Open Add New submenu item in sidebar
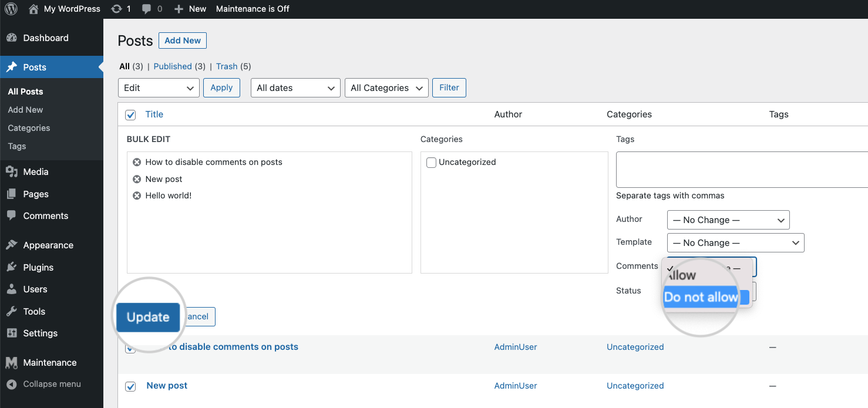The width and height of the screenshot is (868, 408). pos(25,110)
